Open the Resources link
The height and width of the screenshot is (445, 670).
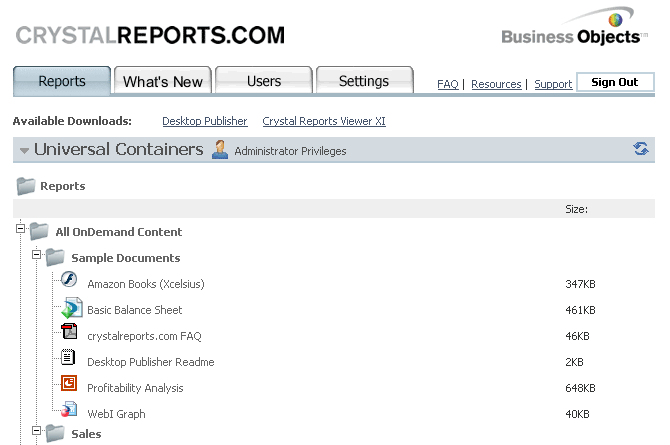(496, 84)
